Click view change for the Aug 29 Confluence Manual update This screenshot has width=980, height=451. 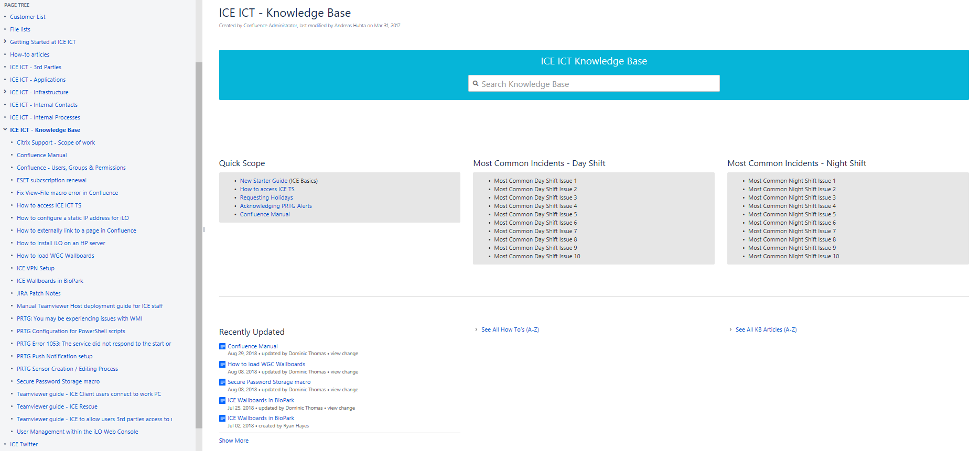click(344, 354)
